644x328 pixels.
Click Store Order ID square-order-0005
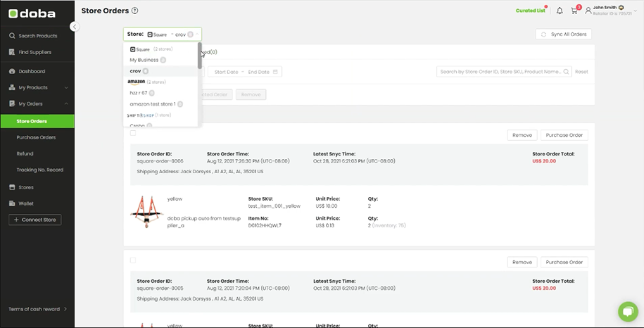click(x=160, y=288)
